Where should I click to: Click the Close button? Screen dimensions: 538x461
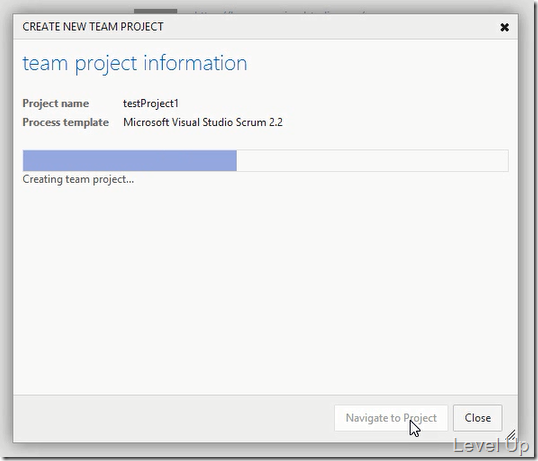[x=478, y=418]
